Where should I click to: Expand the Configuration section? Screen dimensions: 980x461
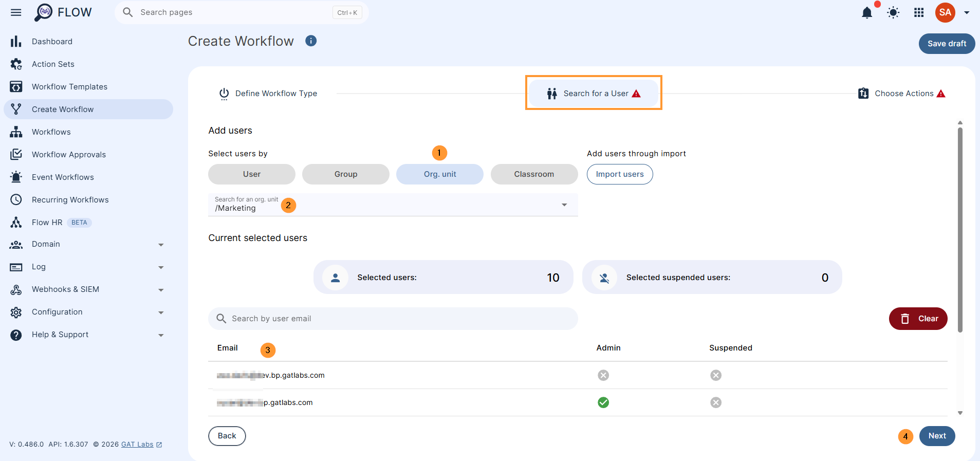click(161, 313)
